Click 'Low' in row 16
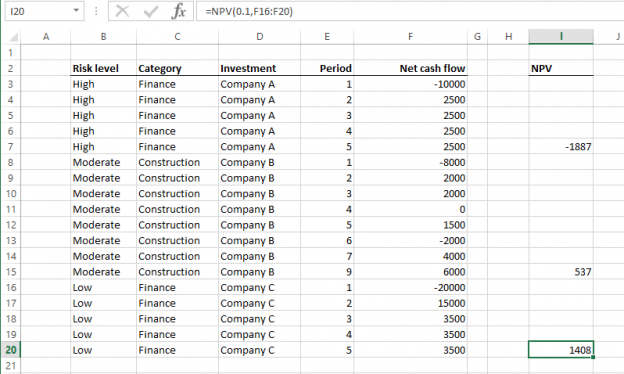Viewport: 624px width, 374px height. click(82, 288)
